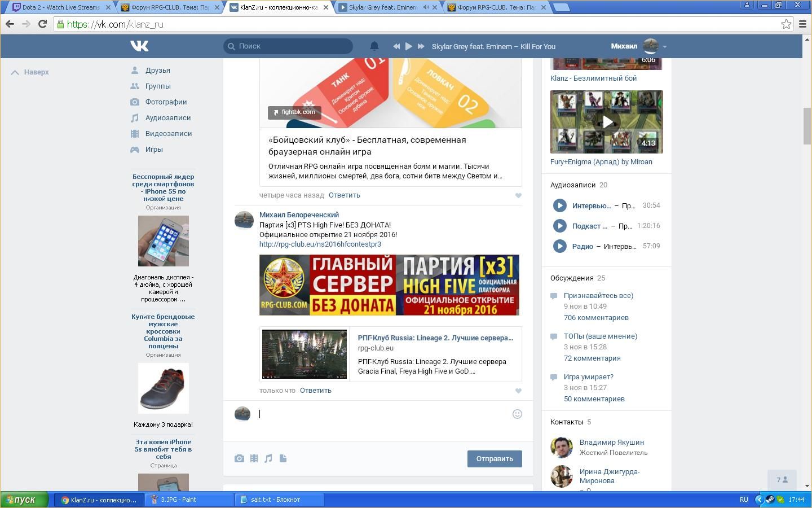
Task: Open the Главный сервер RPG-CLUB banner image
Action: click(389, 285)
